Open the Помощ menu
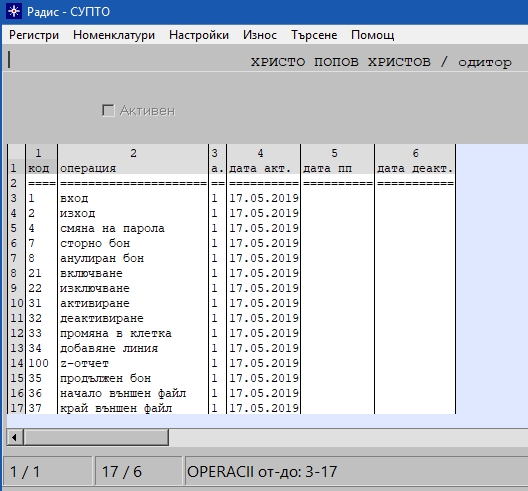528x491 pixels. tap(372, 35)
